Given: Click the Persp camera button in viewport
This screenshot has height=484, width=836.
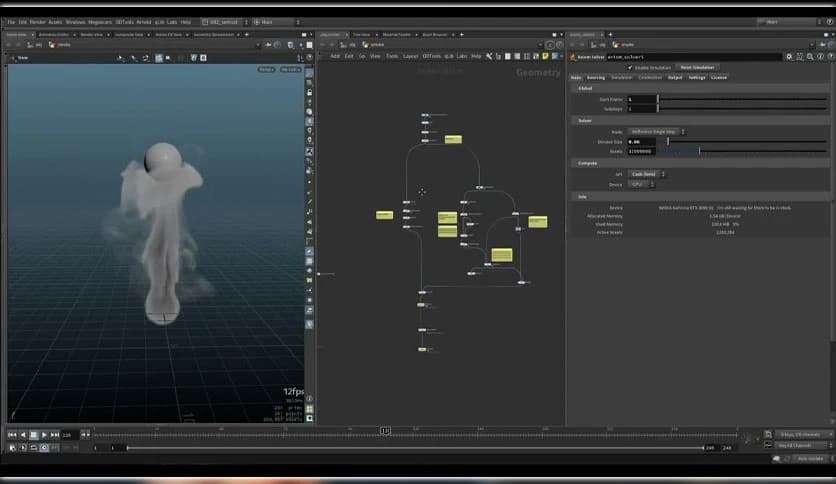Looking at the screenshot, I should [266, 70].
